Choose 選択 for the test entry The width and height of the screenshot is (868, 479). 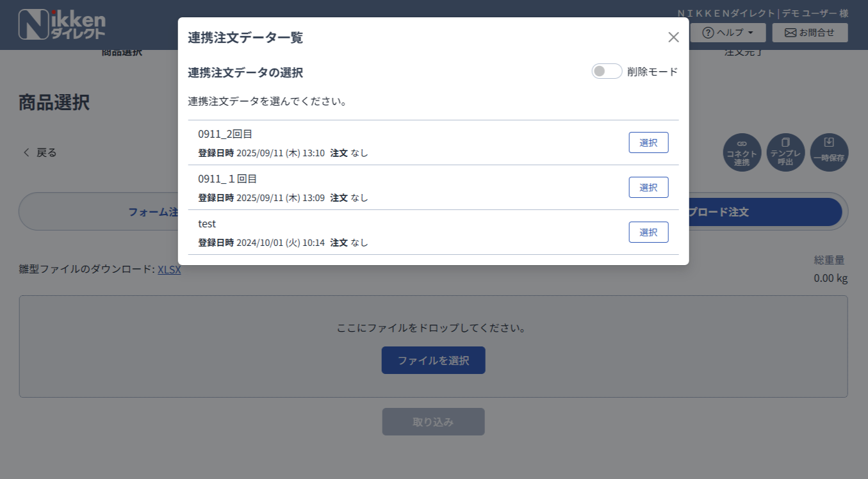[x=648, y=232]
